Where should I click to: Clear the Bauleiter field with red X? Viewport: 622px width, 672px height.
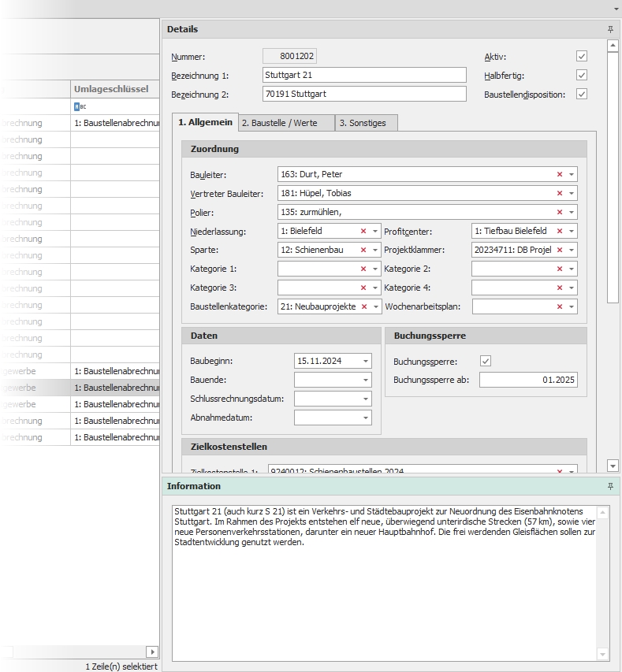pyautogui.click(x=560, y=174)
